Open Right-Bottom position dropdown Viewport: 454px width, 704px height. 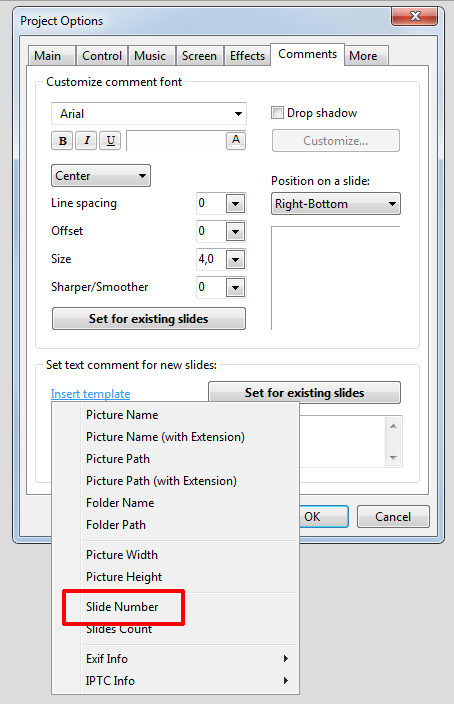336,204
